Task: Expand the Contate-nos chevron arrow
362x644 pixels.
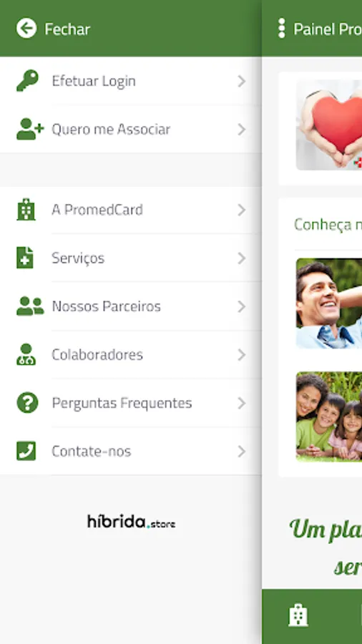Action: coord(242,452)
